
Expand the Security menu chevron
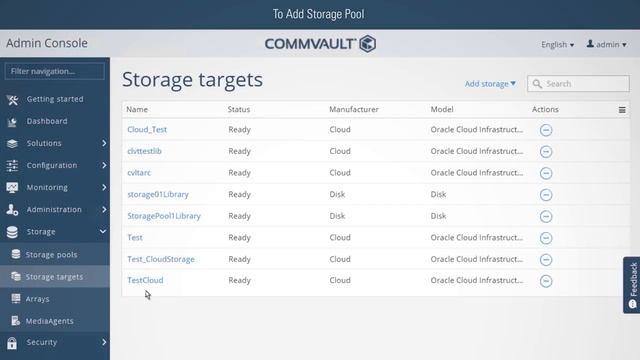pos(104,342)
